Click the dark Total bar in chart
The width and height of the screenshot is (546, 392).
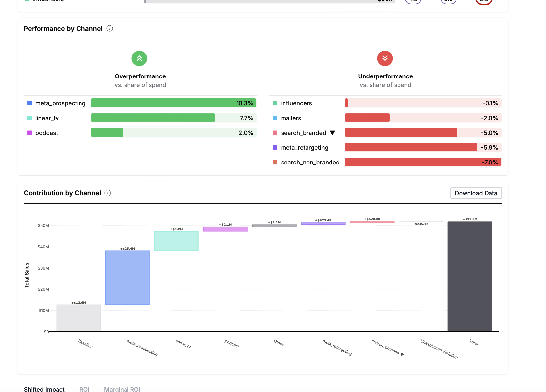[470, 276]
